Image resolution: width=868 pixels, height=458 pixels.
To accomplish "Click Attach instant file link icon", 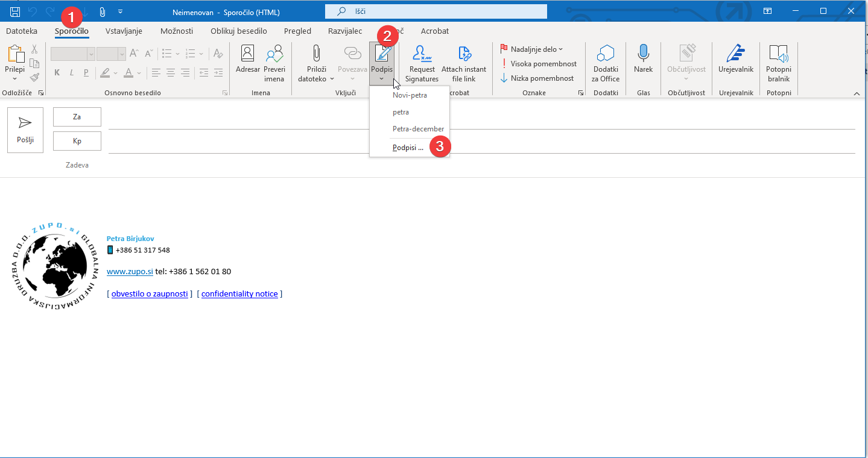I will point(464,54).
